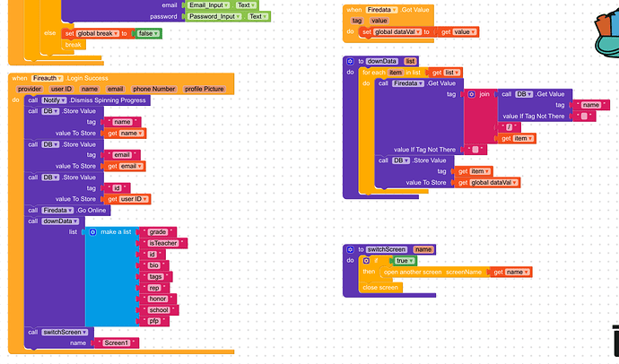The height and width of the screenshot is (364, 619).
Task: Click the join block mutator gear icon
Action: [x=471, y=94]
